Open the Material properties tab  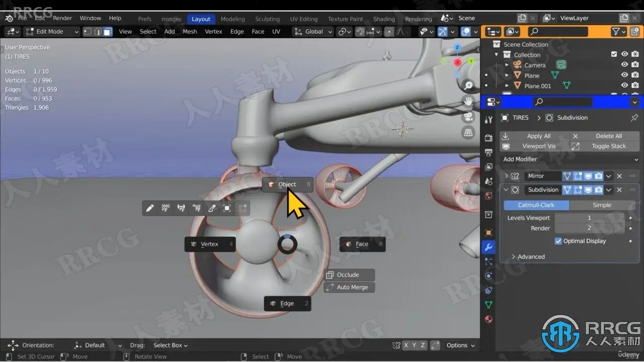tap(488, 319)
